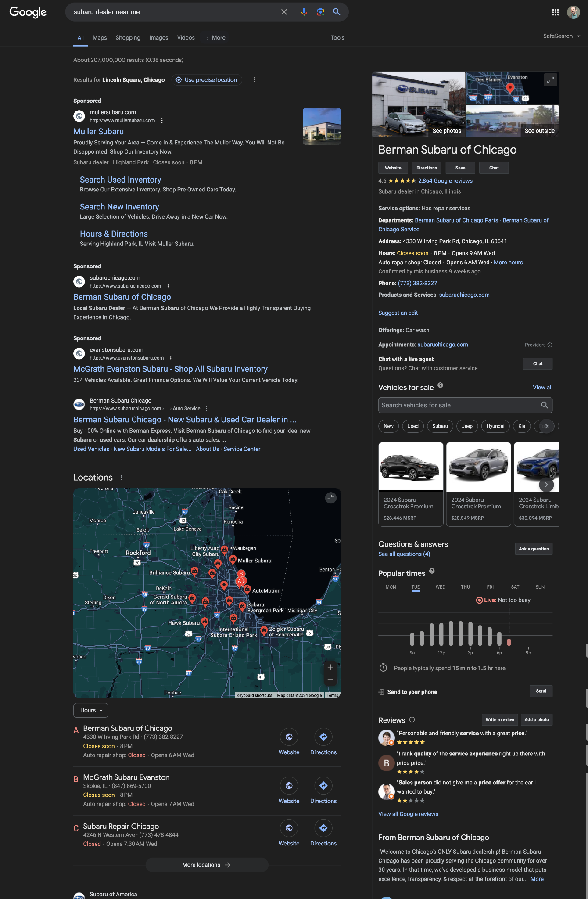Open See outside street view thumbnail
Viewport: 588px width, 899px height.
click(513, 121)
